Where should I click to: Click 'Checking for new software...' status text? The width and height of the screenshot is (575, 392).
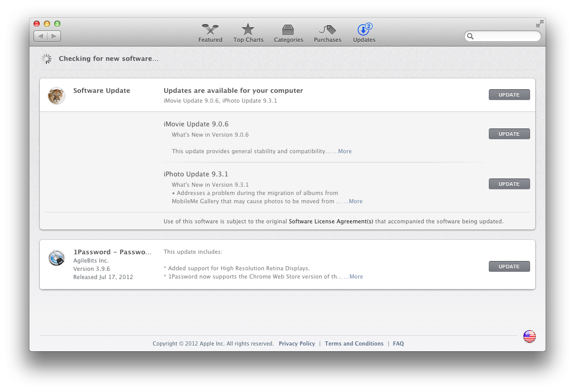[108, 59]
